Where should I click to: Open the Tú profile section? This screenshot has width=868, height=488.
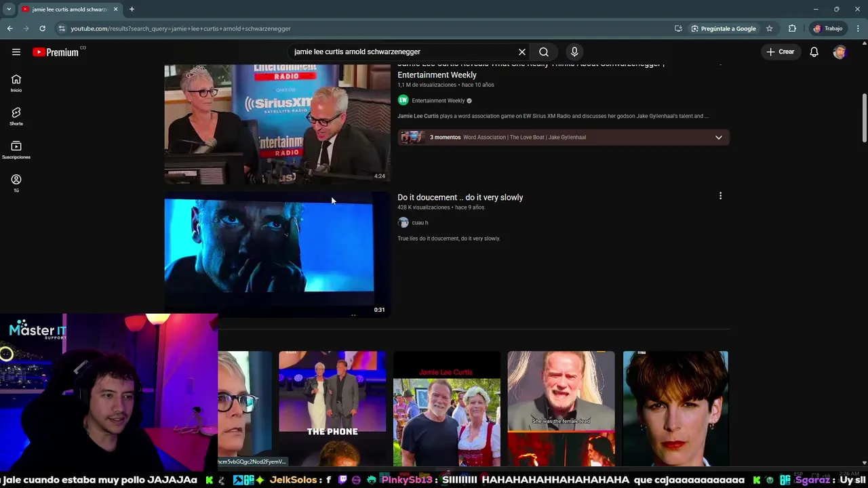16,183
